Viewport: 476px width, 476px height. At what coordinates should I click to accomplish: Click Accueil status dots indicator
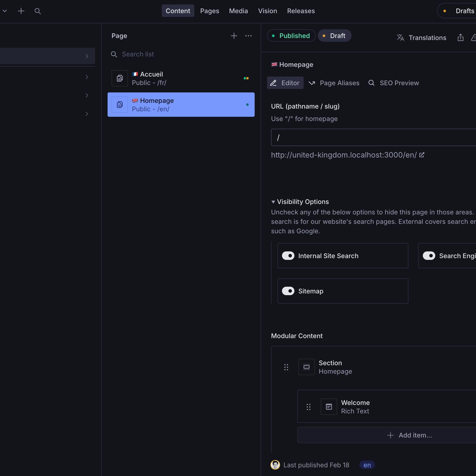tap(246, 78)
